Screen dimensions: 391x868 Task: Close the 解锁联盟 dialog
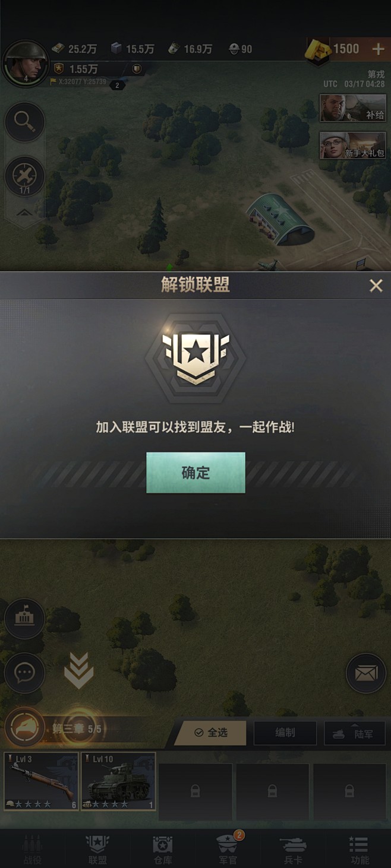(376, 286)
